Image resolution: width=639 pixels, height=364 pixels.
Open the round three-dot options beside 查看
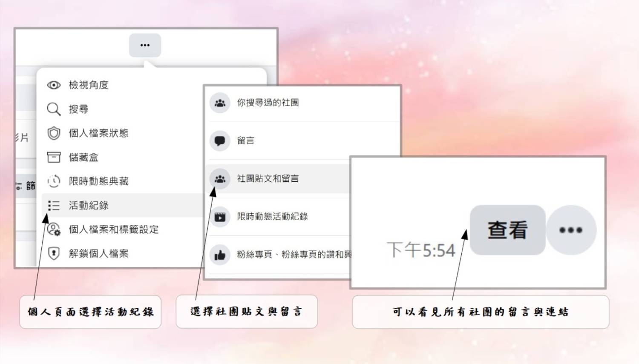coord(571,230)
